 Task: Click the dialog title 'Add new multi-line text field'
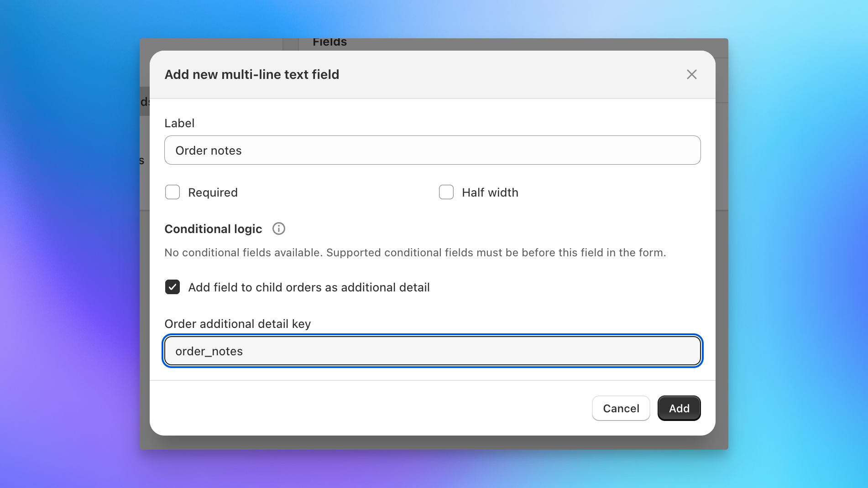(251, 74)
